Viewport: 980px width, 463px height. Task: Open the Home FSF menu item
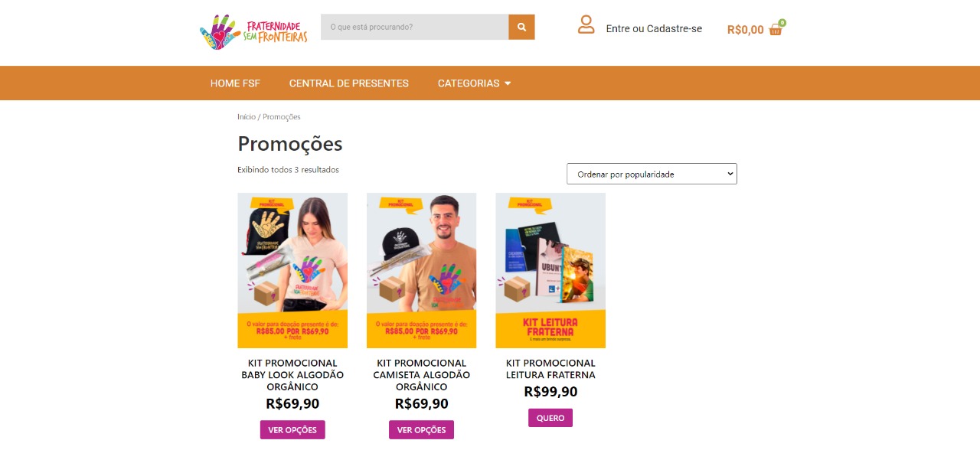point(235,83)
